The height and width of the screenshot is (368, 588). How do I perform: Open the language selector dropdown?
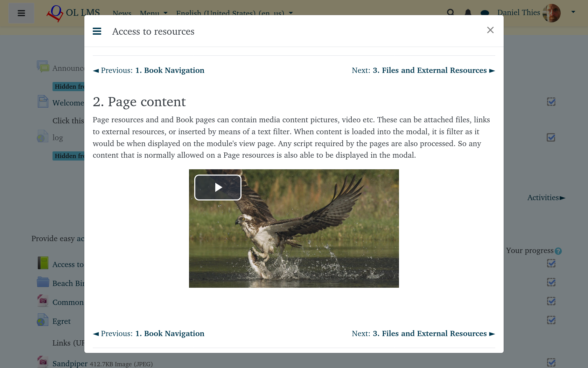click(x=234, y=13)
